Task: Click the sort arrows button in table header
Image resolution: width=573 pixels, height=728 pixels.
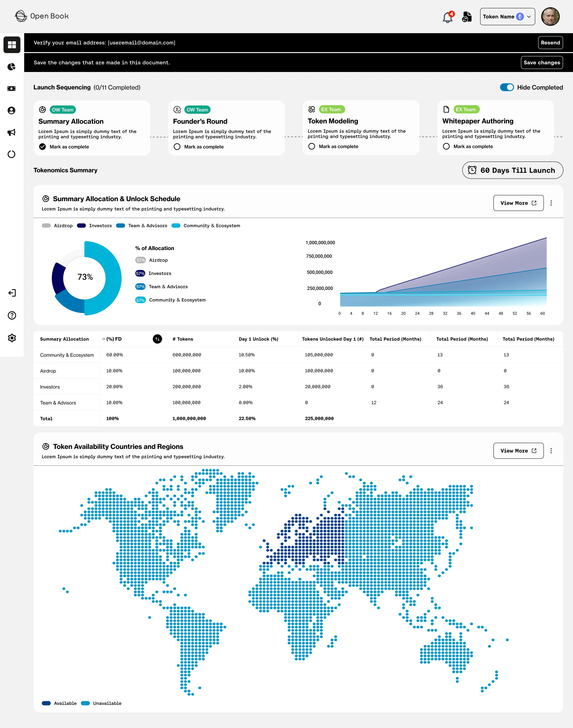Action: (x=157, y=339)
